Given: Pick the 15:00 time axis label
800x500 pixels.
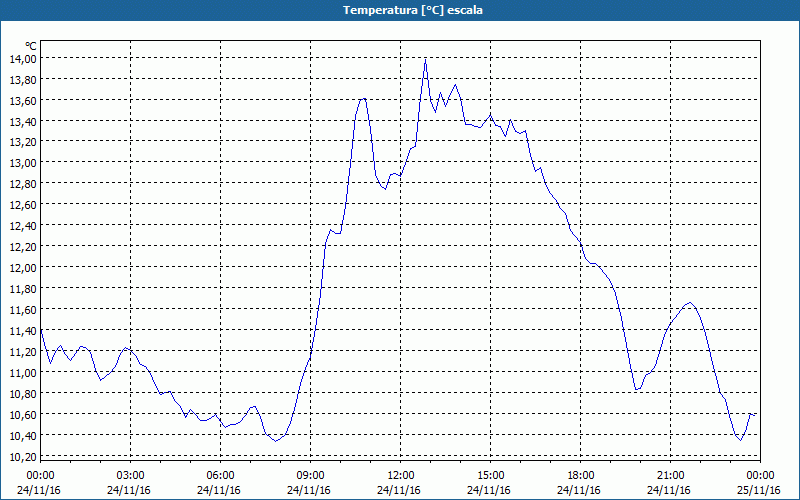Looking at the screenshot, I should [491, 476].
